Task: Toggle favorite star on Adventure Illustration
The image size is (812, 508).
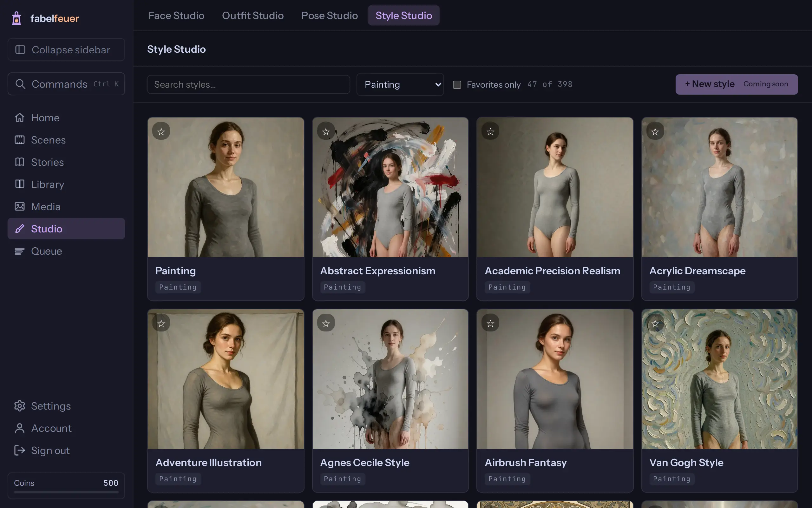Action: (x=161, y=323)
